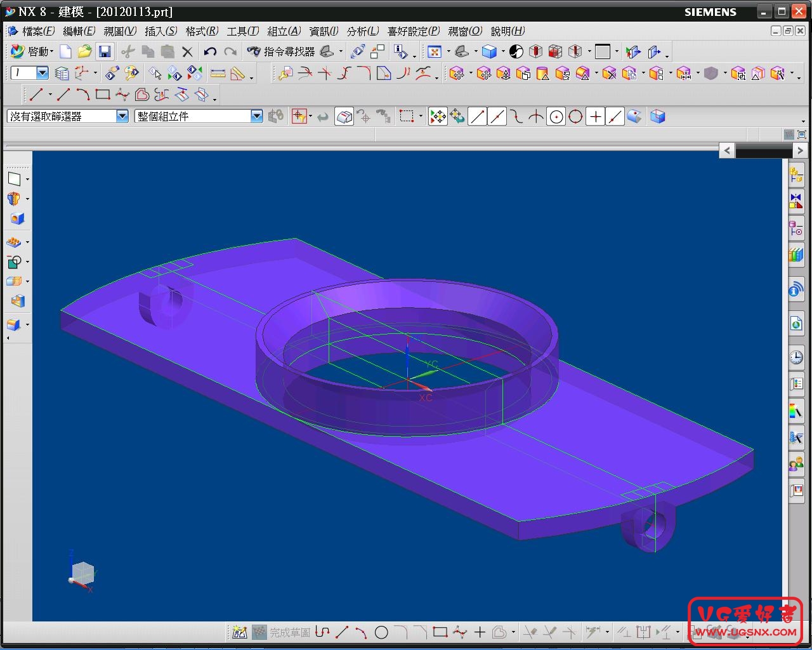This screenshot has width=812, height=650.
Task: Open the 視窗(O) Window menu
Action: [465, 31]
